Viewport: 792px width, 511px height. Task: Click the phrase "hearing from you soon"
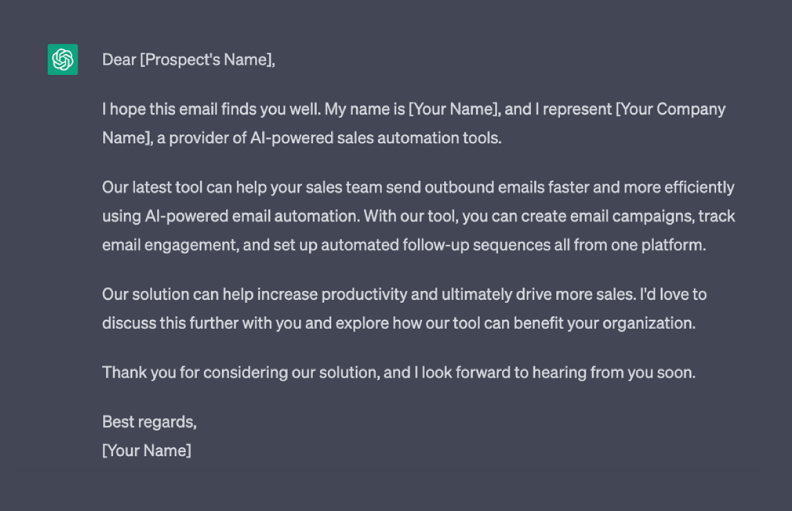(x=614, y=373)
